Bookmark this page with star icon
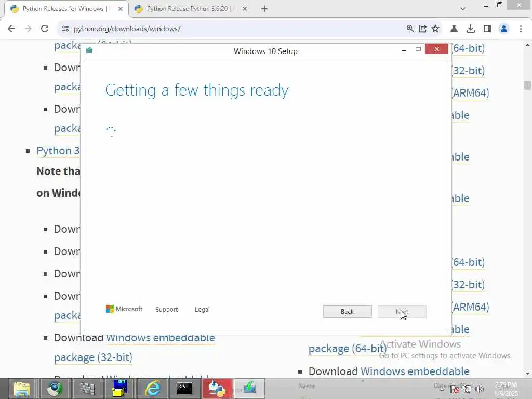Image resolution: width=532 pixels, height=399 pixels. pyautogui.click(x=435, y=29)
